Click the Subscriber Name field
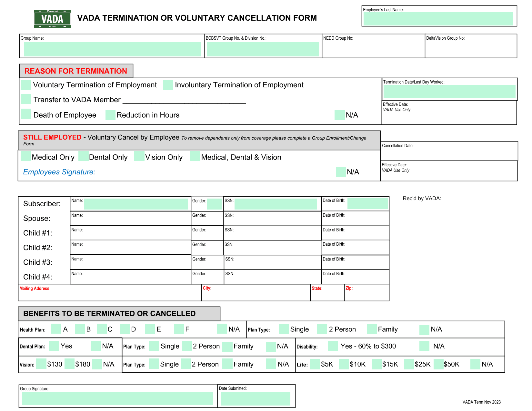Viewport: 532px width, 411px height. click(x=136, y=204)
